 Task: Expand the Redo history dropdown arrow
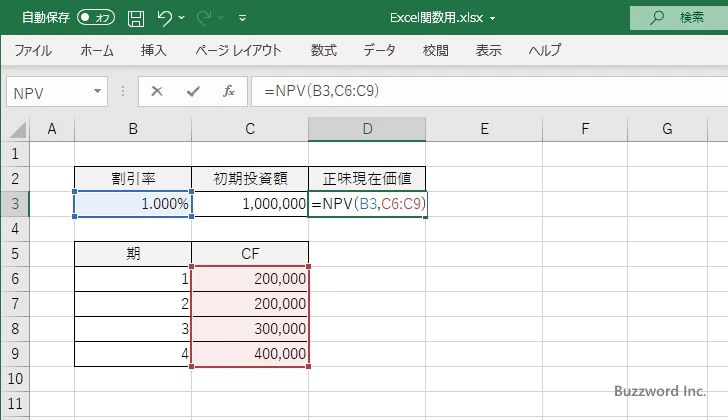click(x=221, y=18)
